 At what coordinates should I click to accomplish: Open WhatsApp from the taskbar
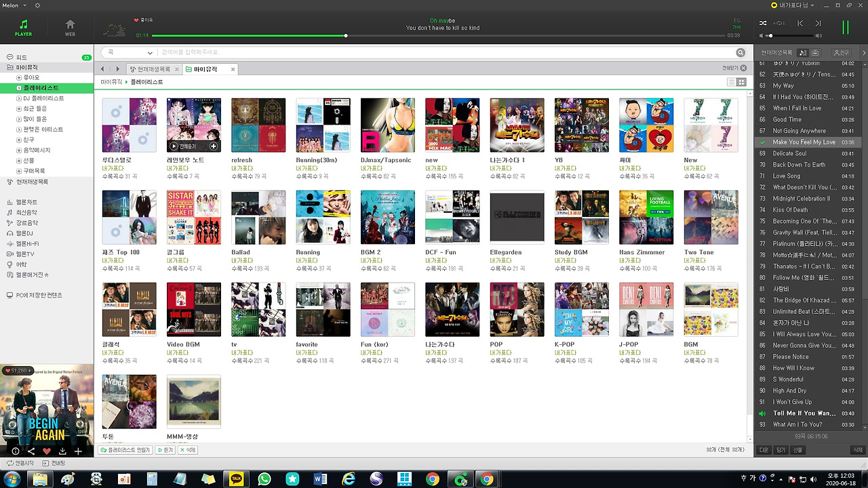coord(264,479)
